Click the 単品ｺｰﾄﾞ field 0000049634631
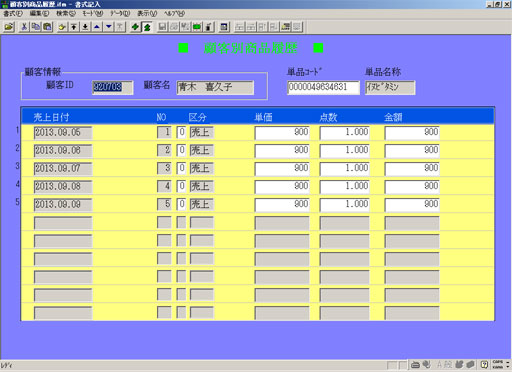 (323, 88)
